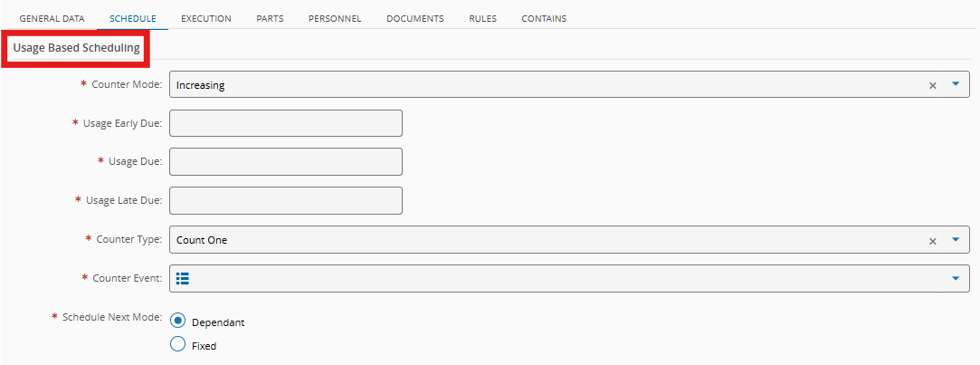The image size is (980, 365).
Task: Open the Execution tab
Action: (x=206, y=19)
